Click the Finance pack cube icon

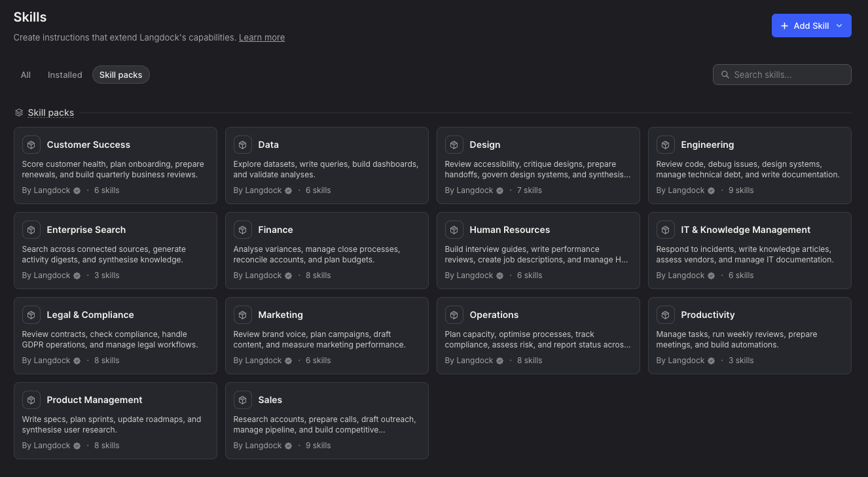(243, 230)
